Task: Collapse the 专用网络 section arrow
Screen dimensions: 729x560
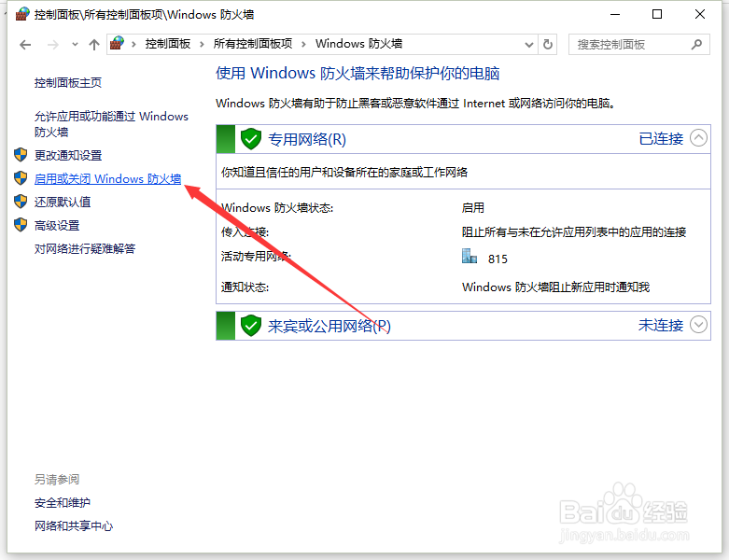Action: [x=698, y=138]
